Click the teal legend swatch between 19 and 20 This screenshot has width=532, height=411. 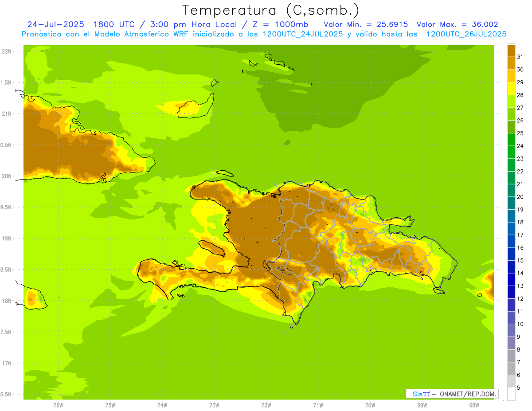(511, 203)
